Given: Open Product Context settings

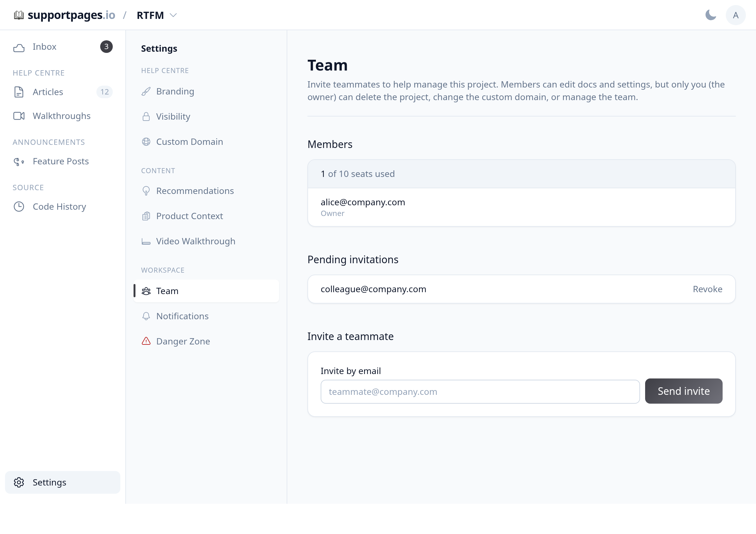Looking at the screenshot, I should (206, 216).
